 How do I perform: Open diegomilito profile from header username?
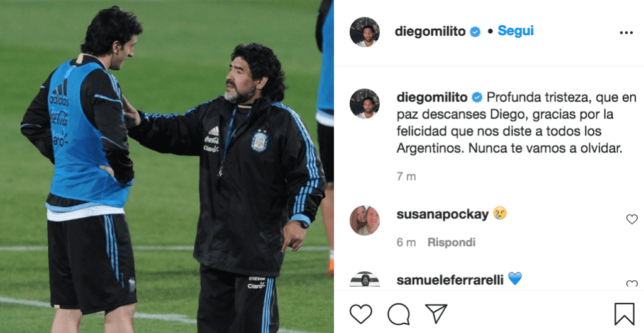point(430,31)
